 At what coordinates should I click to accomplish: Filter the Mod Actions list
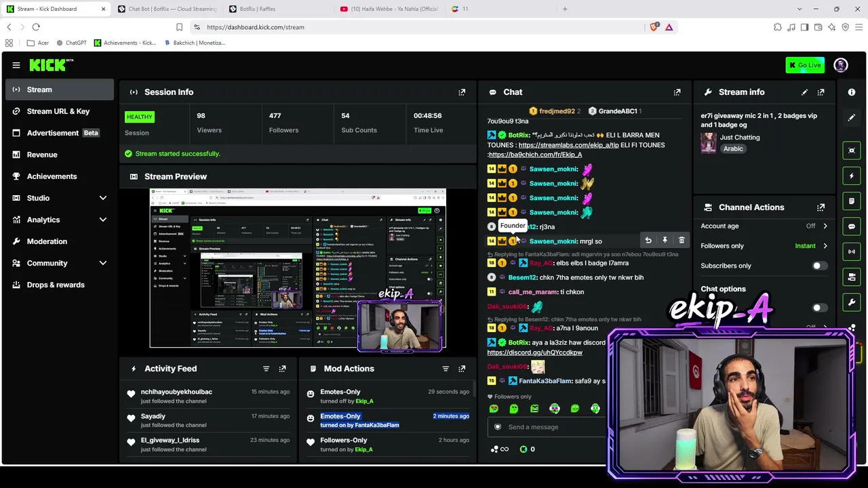coord(446,369)
